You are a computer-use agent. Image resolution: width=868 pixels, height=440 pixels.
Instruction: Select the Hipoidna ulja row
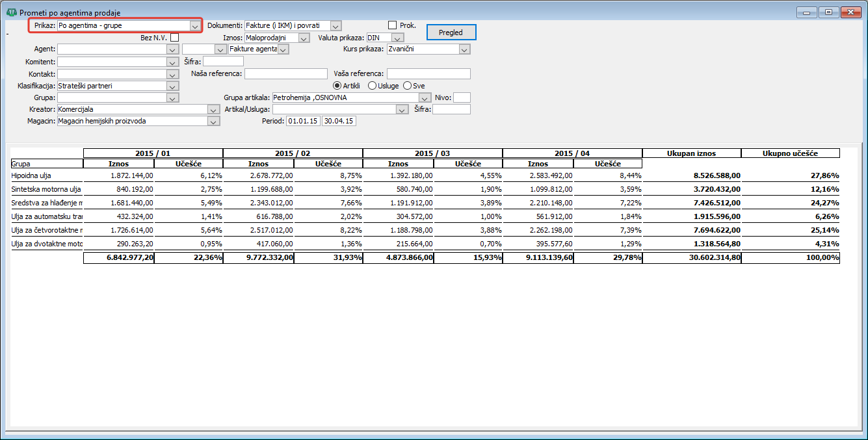click(425, 175)
